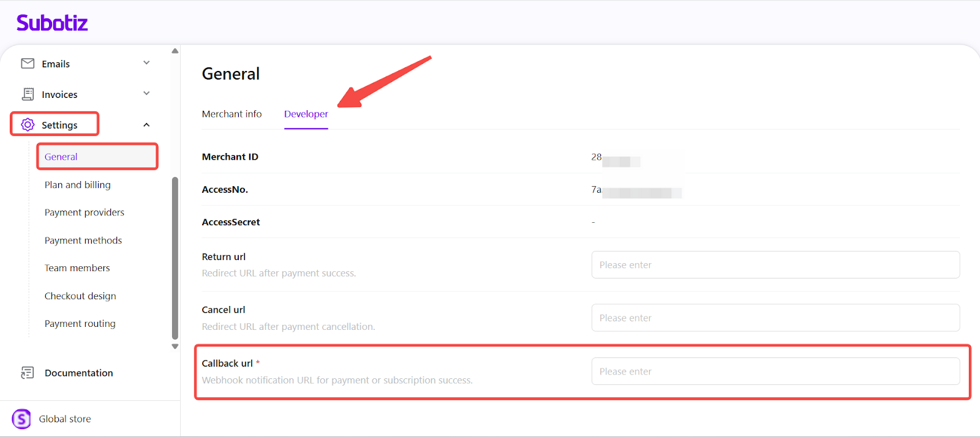Switch to the Merchant info tab

pos(232,114)
